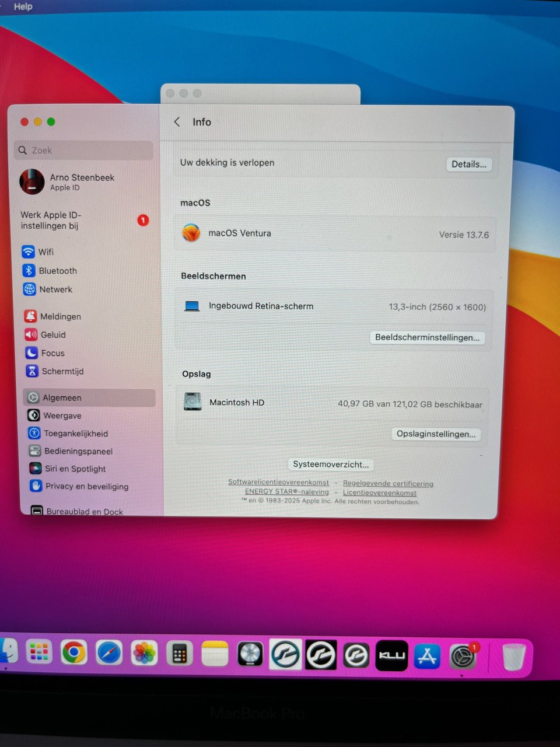
Task: Open Privacy en beveiliging settings
Action: coord(79,486)
